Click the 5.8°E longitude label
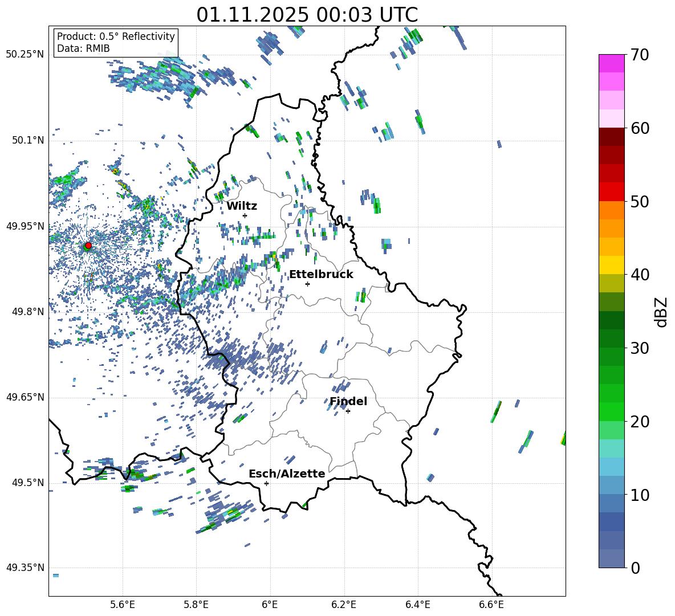The image size is (675, 616). click(196, 605)
